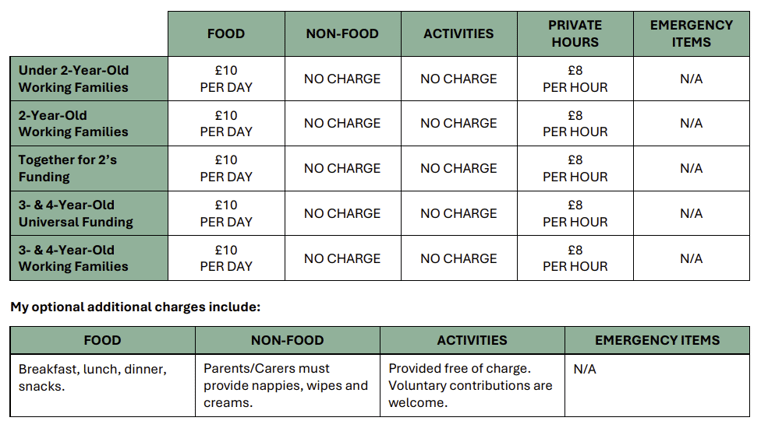
Task: Click the 'Breakfast, lunch, dinner, snacks' cell
Action: 102,385
